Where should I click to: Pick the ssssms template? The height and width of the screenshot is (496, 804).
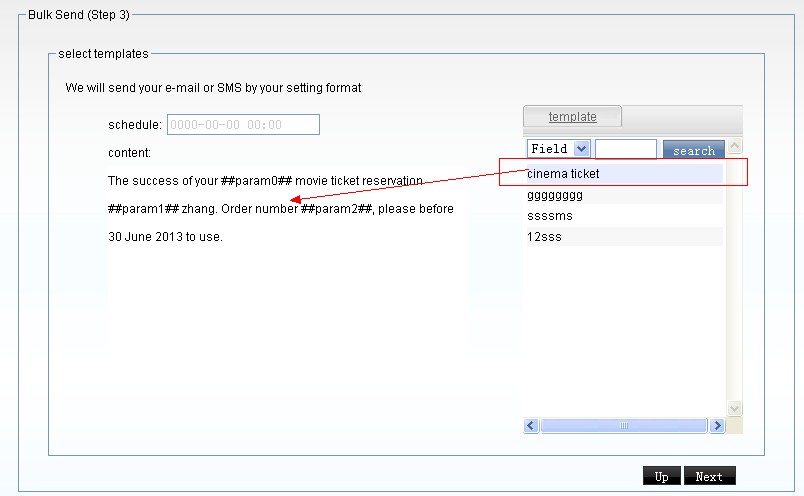tap(549, 216)
